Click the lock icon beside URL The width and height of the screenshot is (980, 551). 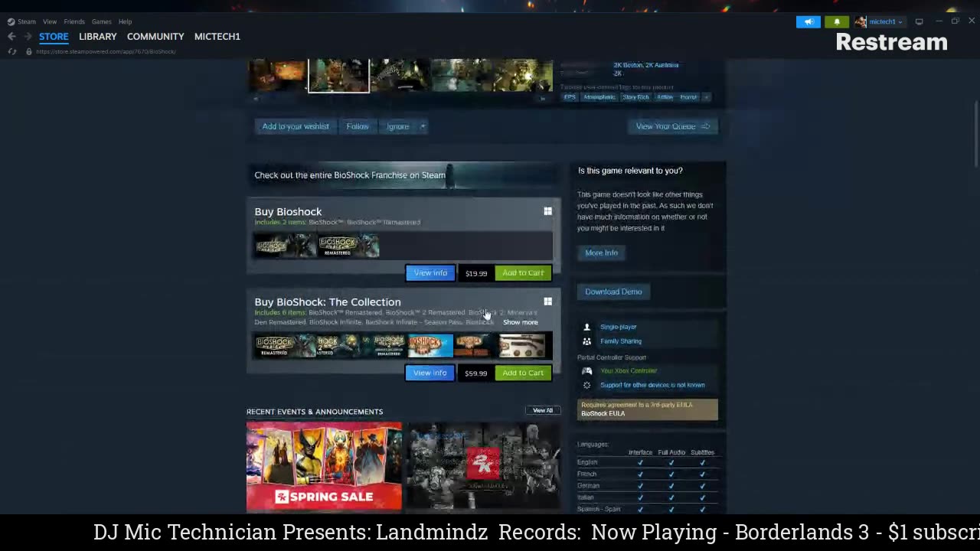pyautogui.click(x=28, y=51)
